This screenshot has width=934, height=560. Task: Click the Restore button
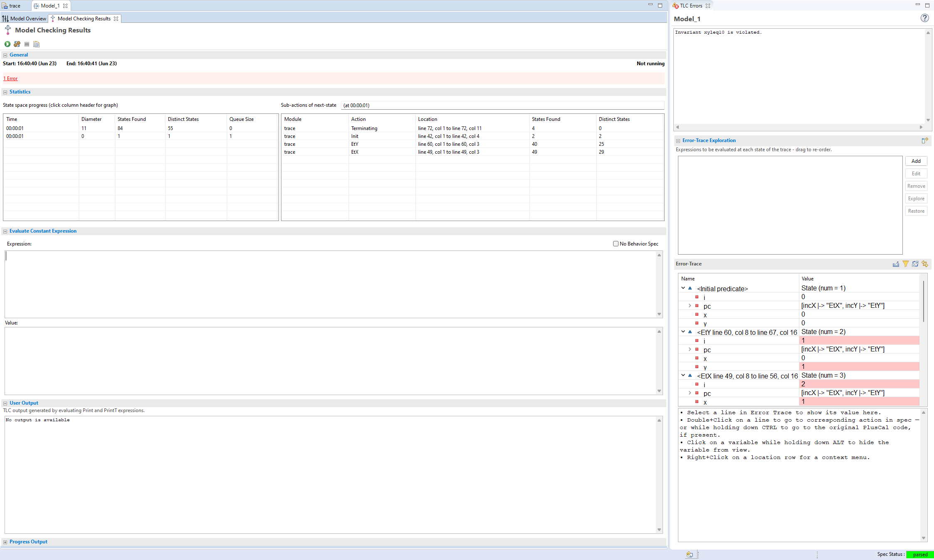916,211
